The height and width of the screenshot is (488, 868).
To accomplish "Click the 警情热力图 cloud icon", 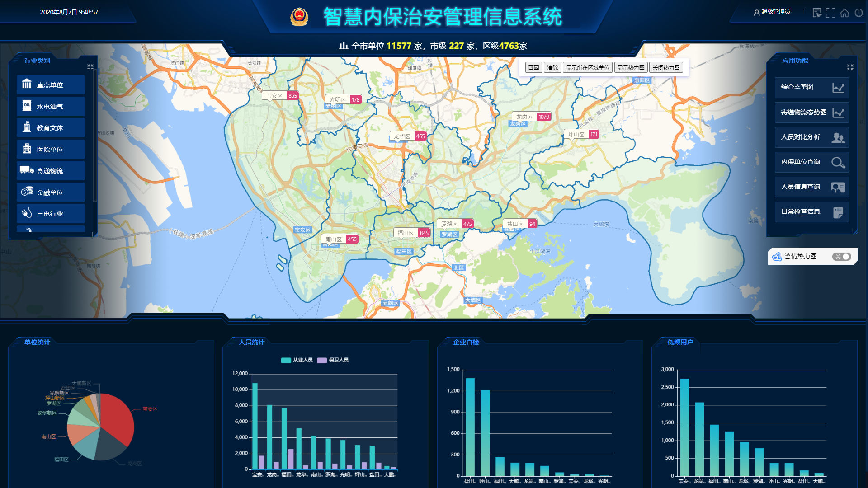I will tap(777, 257).
